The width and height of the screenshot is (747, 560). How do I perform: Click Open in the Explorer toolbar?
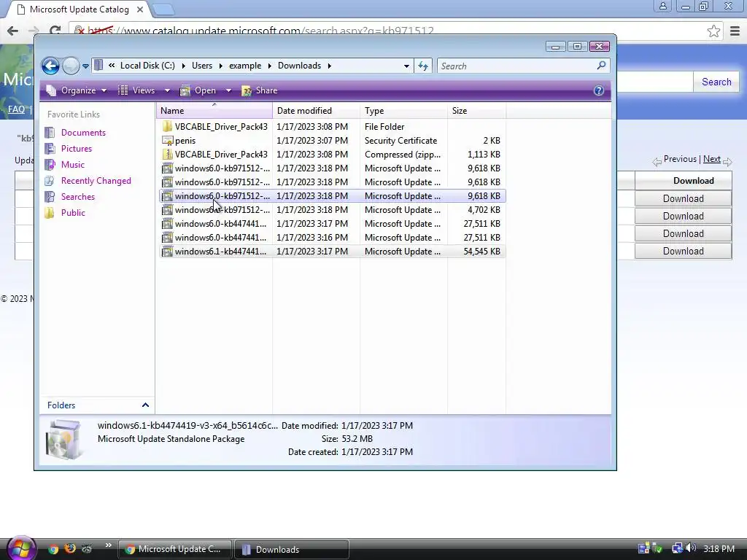tap(198, 90)
